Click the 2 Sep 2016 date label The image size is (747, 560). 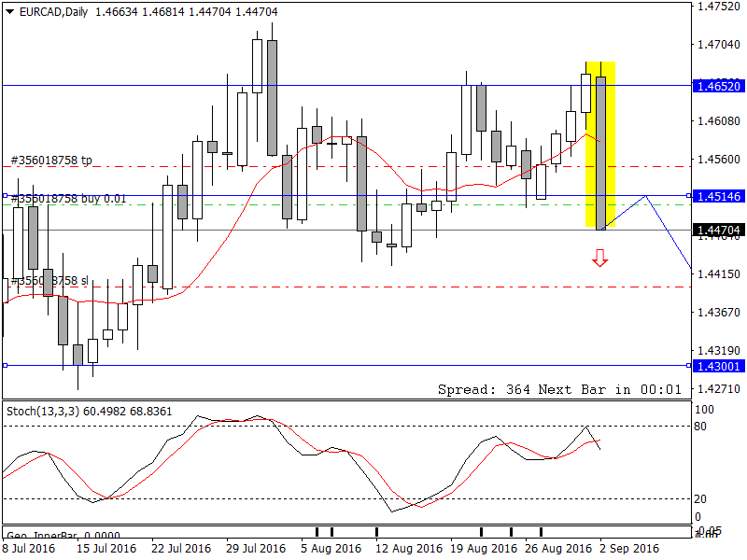click(x=629, y=549)
